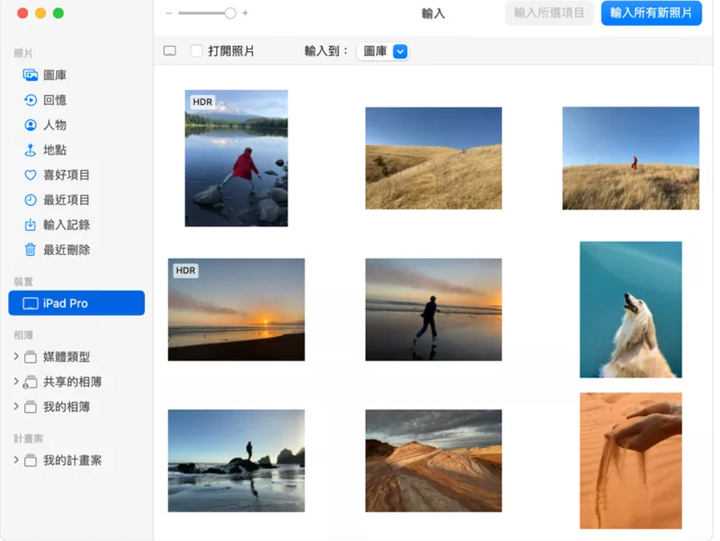Viewport: 720px width, 541px height.
Task: Click the 我的計畫案 folder icon
Action: point(30,460)
